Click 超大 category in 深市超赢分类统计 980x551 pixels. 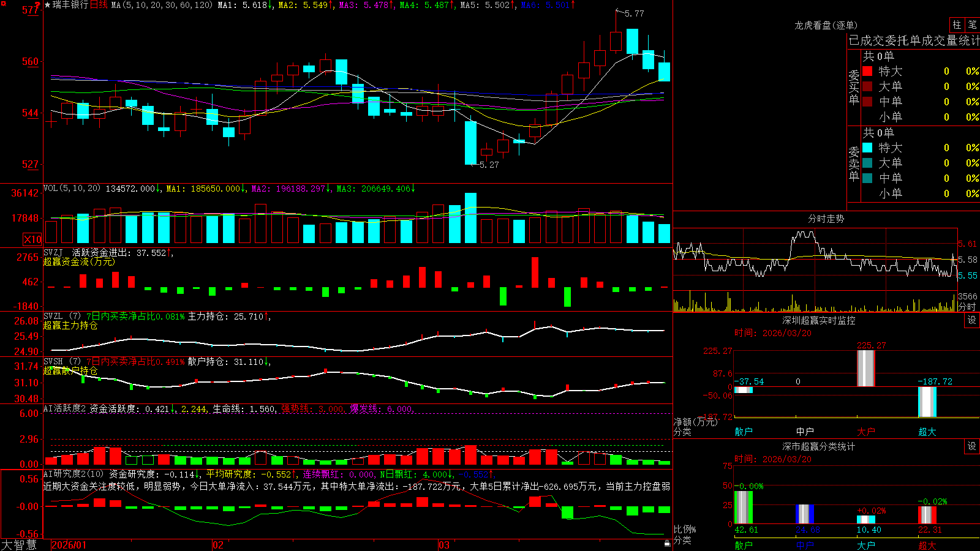point(927,545)
